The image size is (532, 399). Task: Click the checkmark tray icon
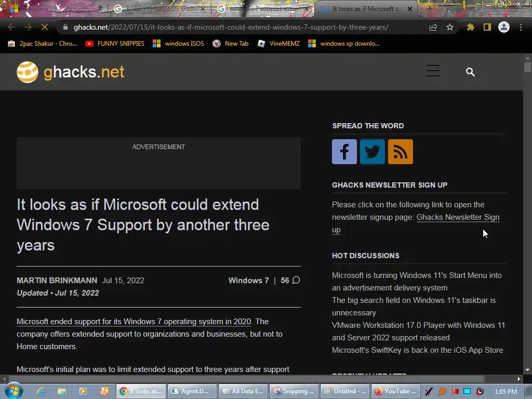point(429,391)
